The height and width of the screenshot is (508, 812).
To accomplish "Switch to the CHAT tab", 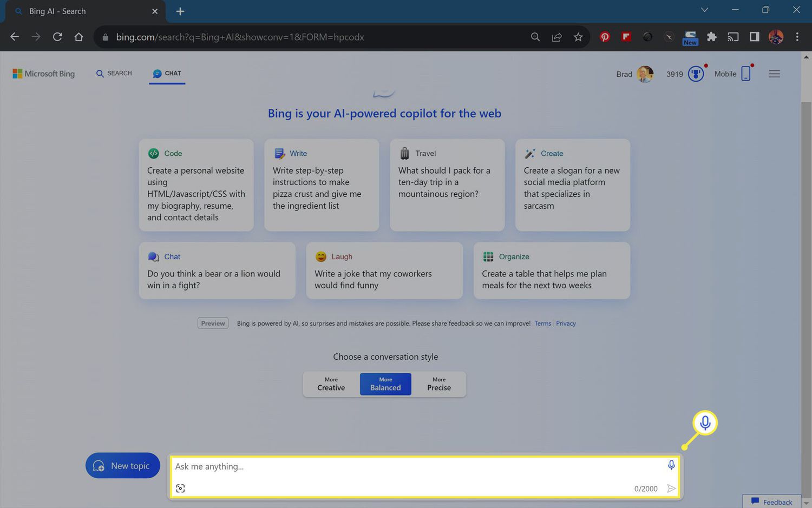I will tap(167, 74).
